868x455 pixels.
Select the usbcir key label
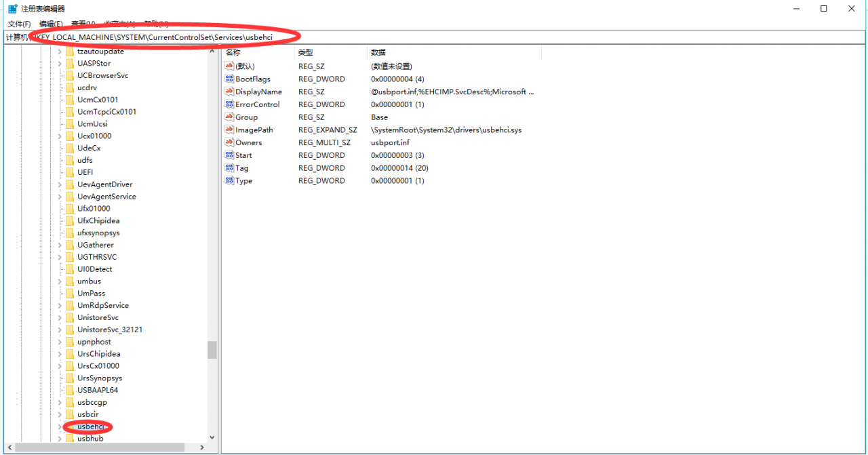point(88,414)
